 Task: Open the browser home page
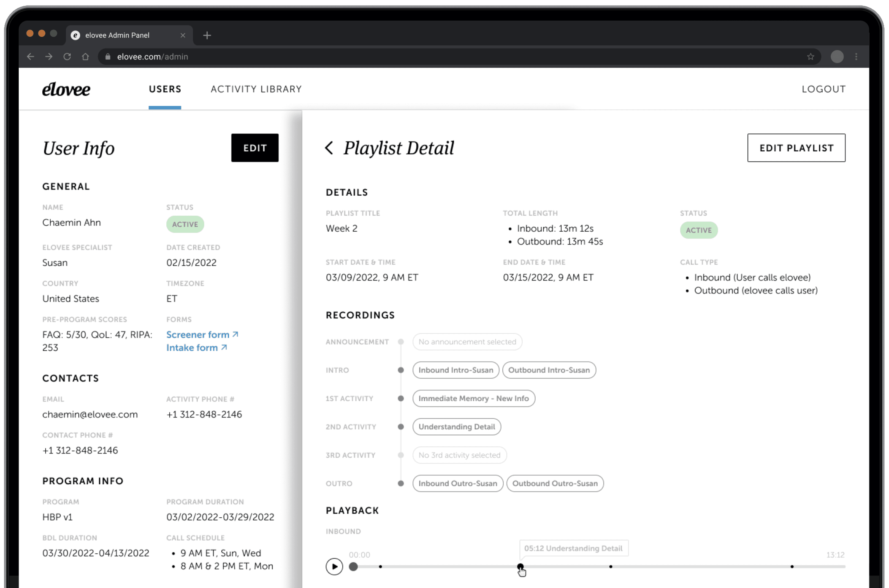point(86,57)
